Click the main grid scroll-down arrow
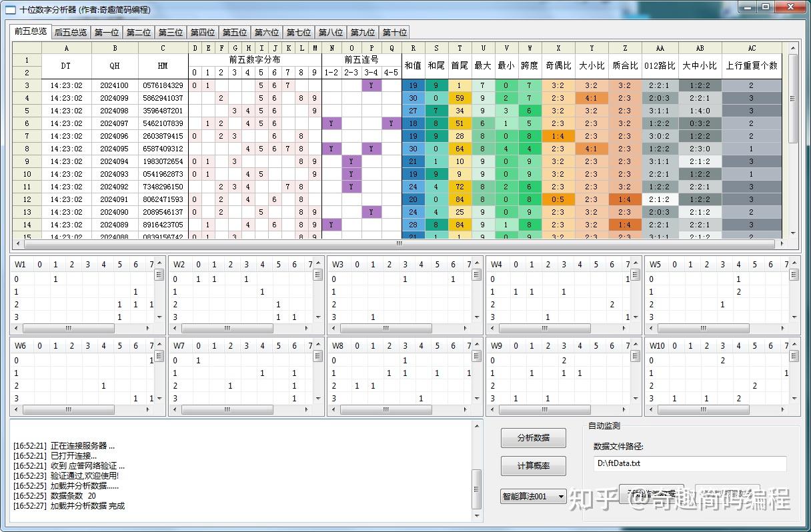The image size is (811, 532). click(793, 233)
